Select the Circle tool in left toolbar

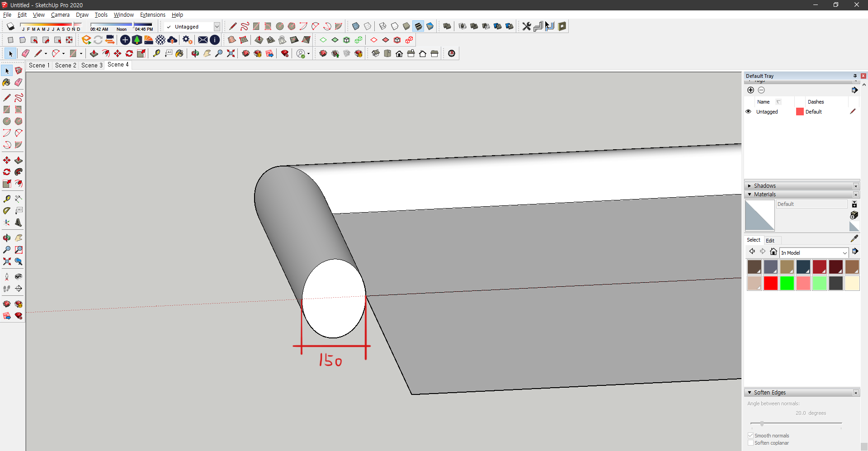[7, 121]
